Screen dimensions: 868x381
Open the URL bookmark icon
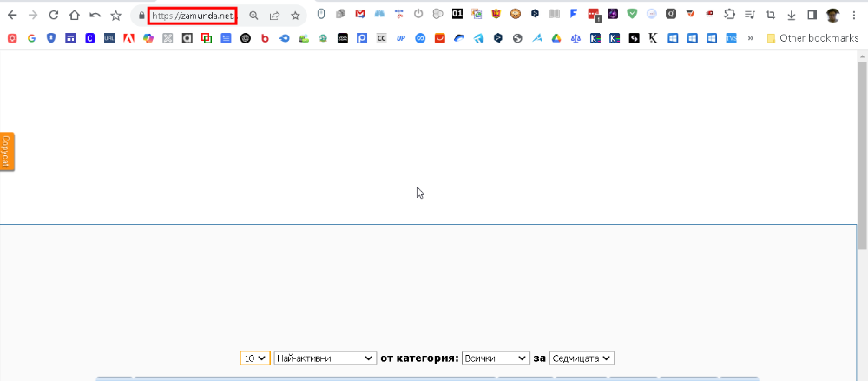tap(109, 38)
